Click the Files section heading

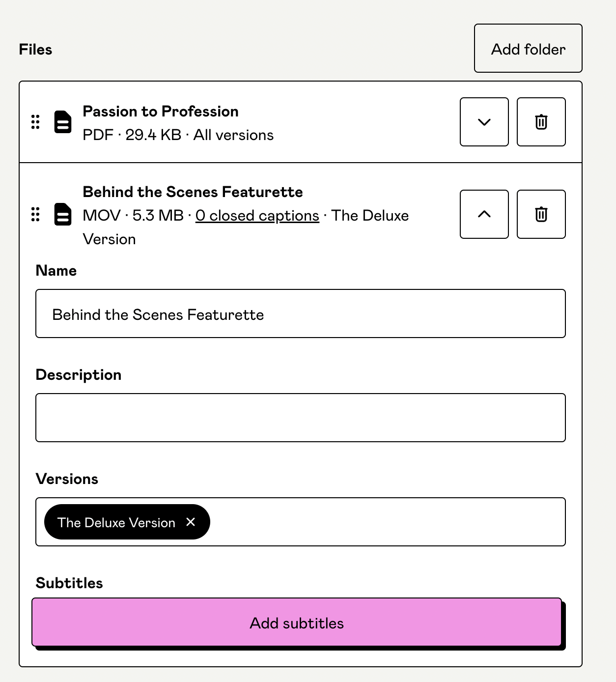coord(35,50)
